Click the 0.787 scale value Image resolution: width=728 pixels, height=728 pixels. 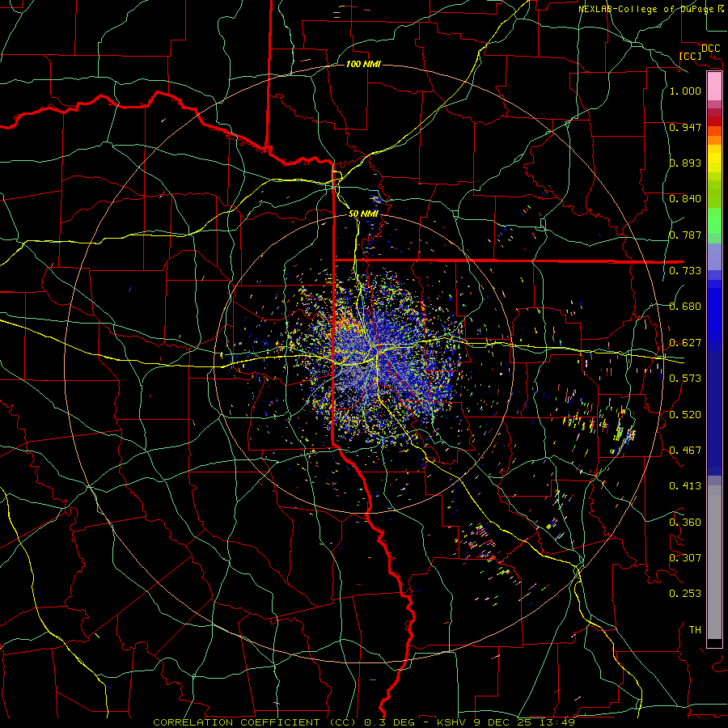point(685,235)
